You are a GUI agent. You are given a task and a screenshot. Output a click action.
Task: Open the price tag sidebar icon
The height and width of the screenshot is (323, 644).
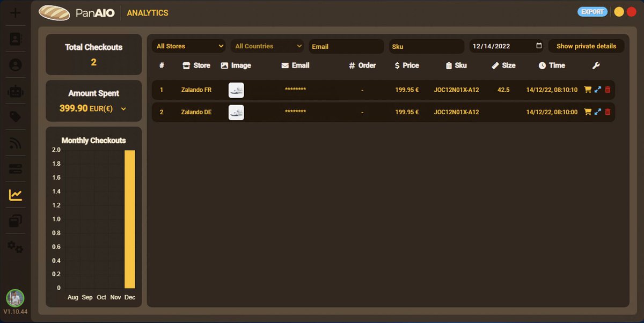click(16, 117)
